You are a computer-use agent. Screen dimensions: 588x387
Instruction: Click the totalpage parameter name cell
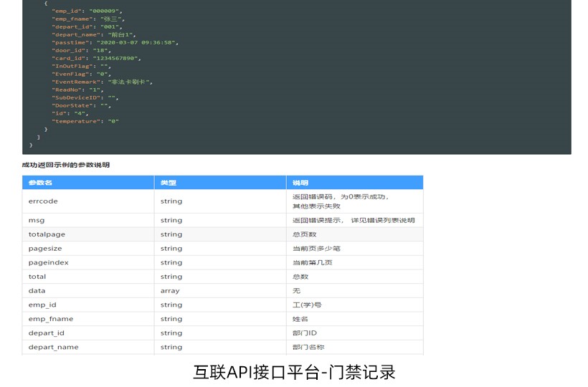[x=46, y=234]
